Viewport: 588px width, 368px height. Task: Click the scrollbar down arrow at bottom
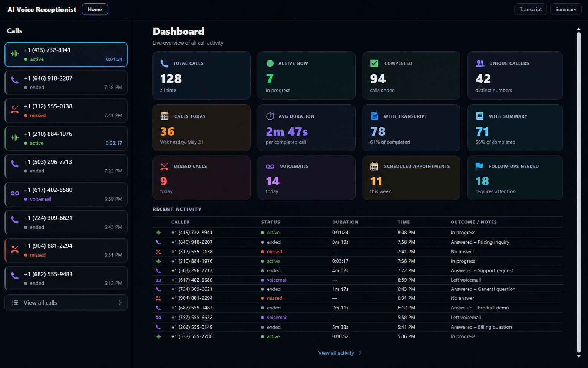[x=578, y=356]
